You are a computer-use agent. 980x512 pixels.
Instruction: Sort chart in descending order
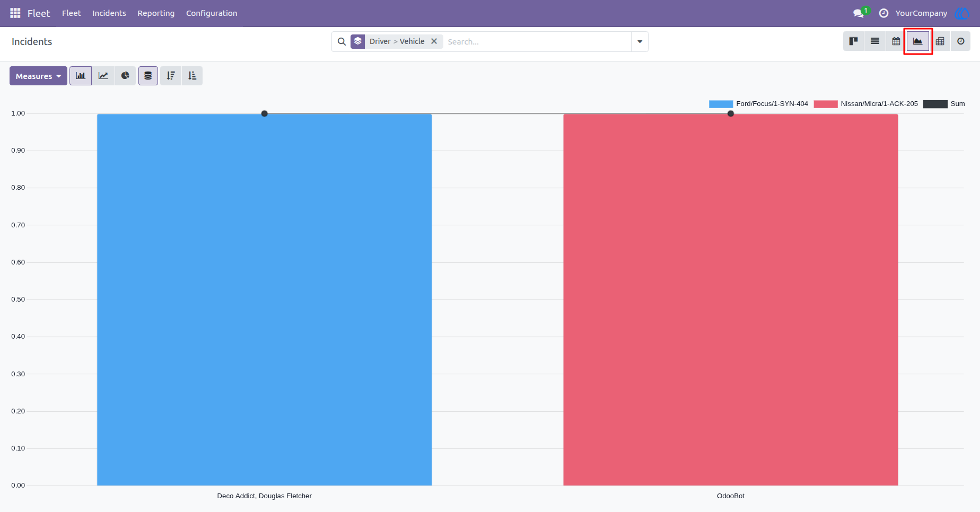(x=171, y=76)
